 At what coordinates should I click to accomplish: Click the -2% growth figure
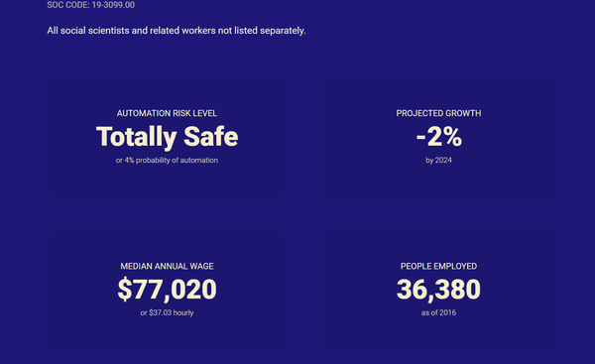(x=439, y=137)
